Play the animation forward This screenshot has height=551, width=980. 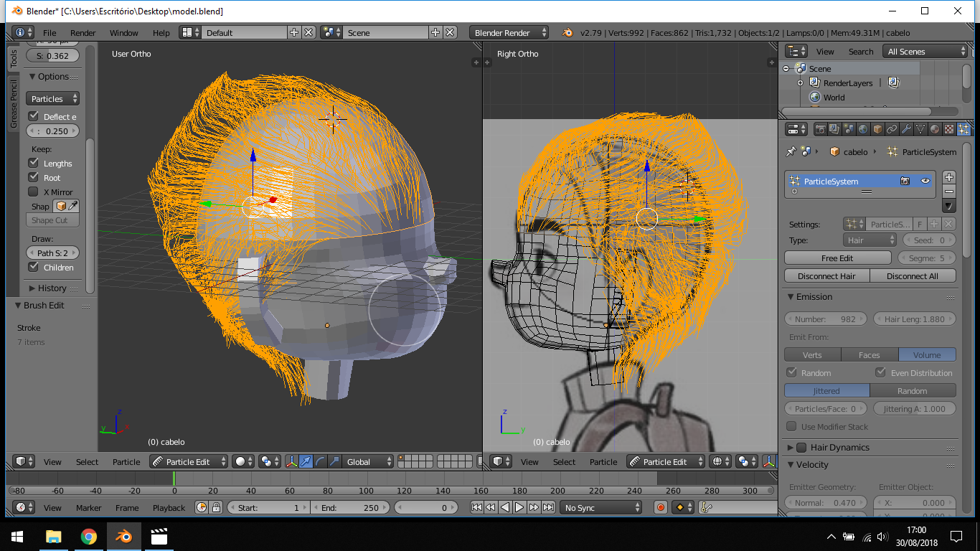pos(519,507)
